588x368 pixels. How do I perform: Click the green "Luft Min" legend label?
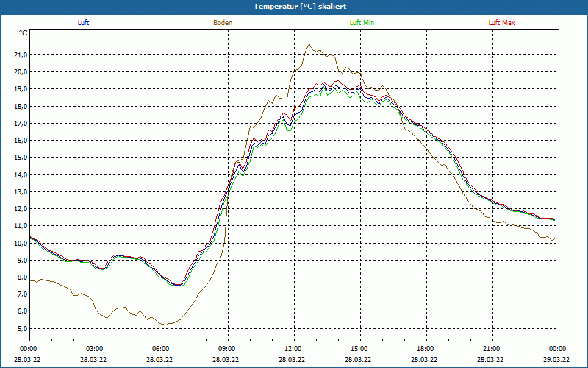(x=362, y=23)
